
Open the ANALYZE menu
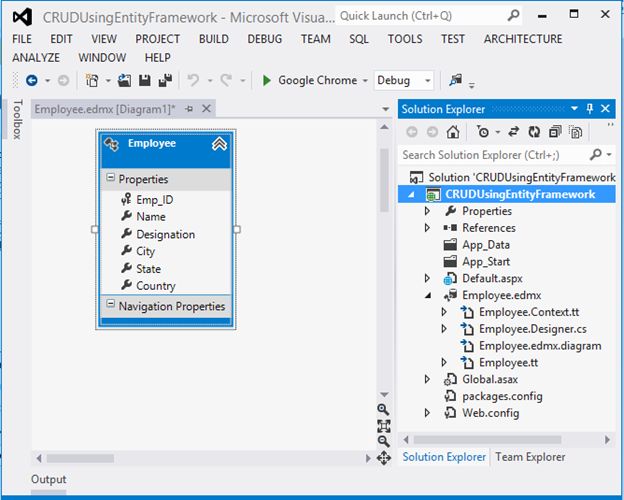pyautogui.click(x=36, y=58)
